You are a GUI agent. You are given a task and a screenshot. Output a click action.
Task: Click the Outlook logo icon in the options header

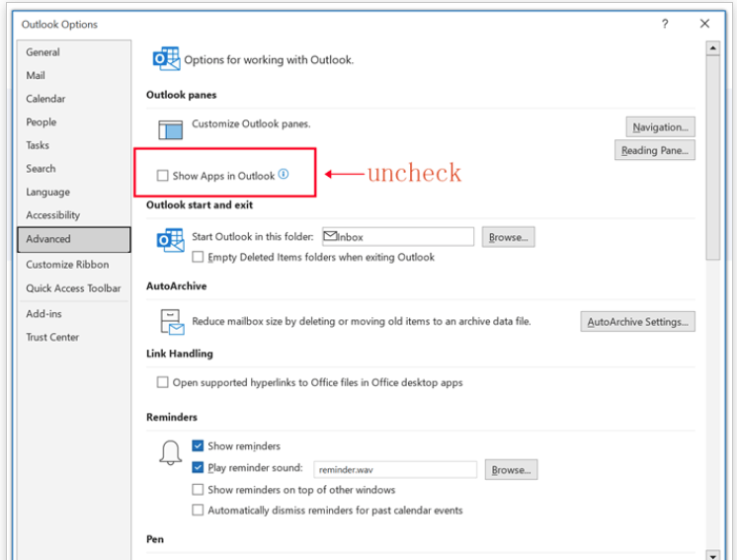(x=166, y=58)
